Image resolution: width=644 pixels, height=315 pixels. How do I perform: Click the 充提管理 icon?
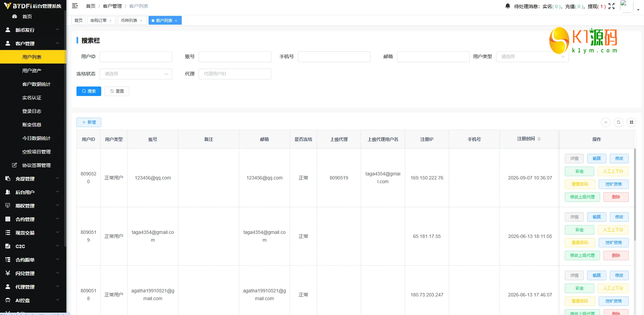click(8, 178)
